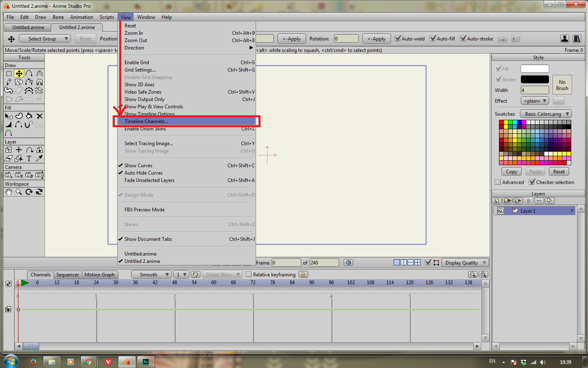Switch to the Untitled.anime tab
The image size is (588, 368).
coord(27,27)
